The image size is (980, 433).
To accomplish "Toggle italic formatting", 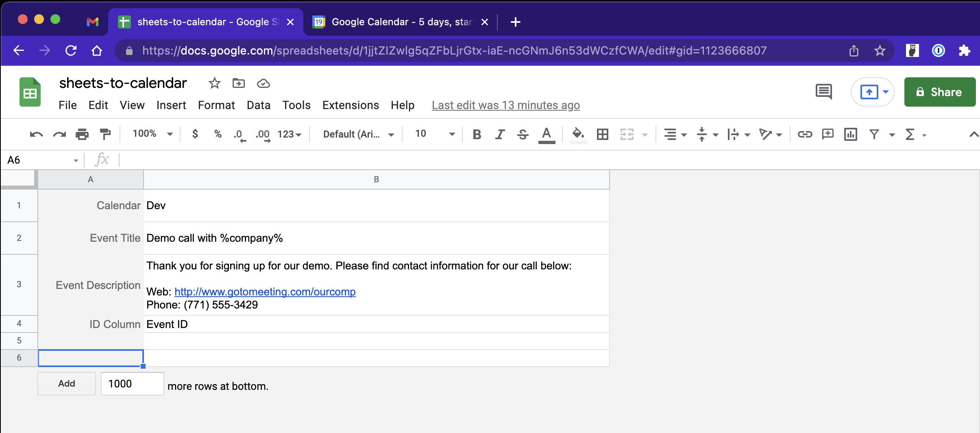I will (500, 134).
